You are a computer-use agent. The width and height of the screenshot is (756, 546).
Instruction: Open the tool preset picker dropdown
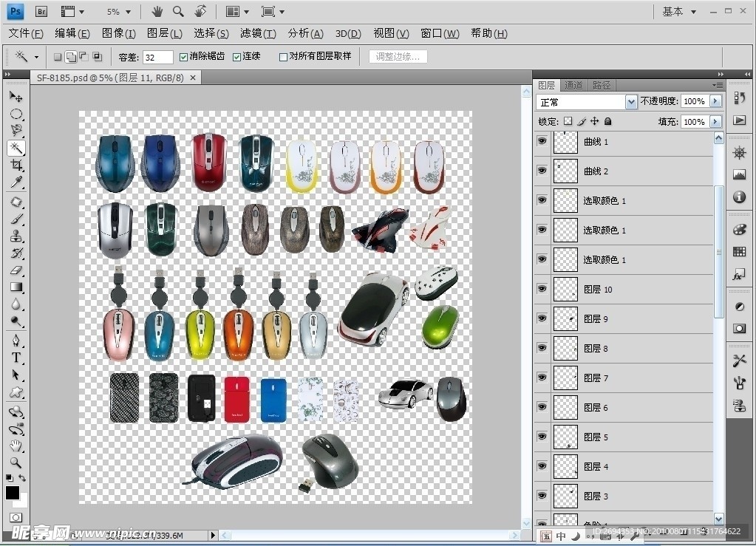tap(36, 57)
